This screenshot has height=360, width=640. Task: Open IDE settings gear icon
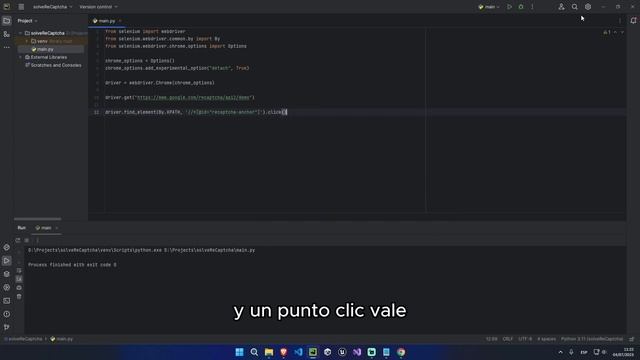click(x=588, y=7)
